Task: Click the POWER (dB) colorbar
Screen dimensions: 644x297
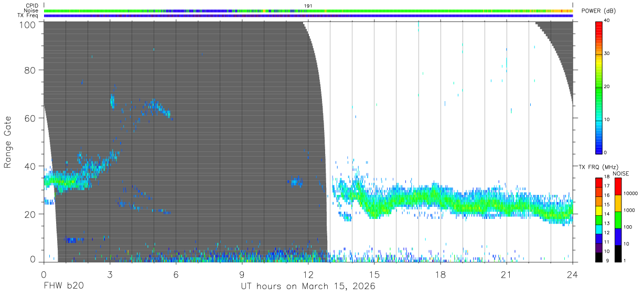Action: coord(598,87)
